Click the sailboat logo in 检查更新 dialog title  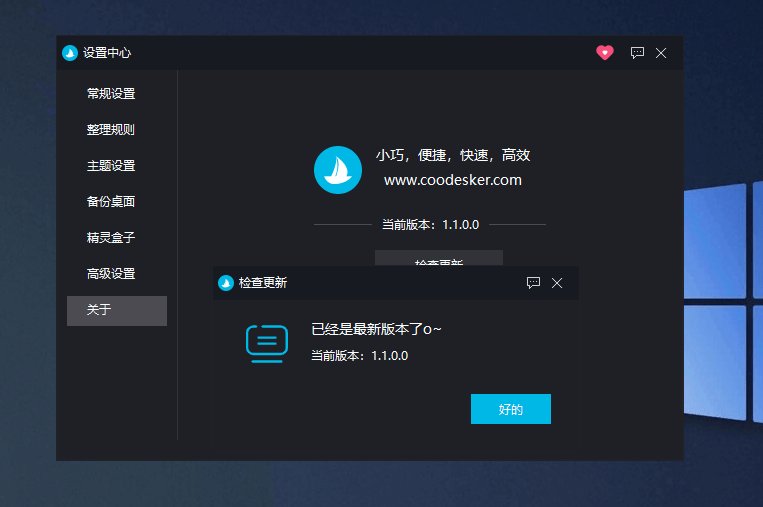[226, 283]
